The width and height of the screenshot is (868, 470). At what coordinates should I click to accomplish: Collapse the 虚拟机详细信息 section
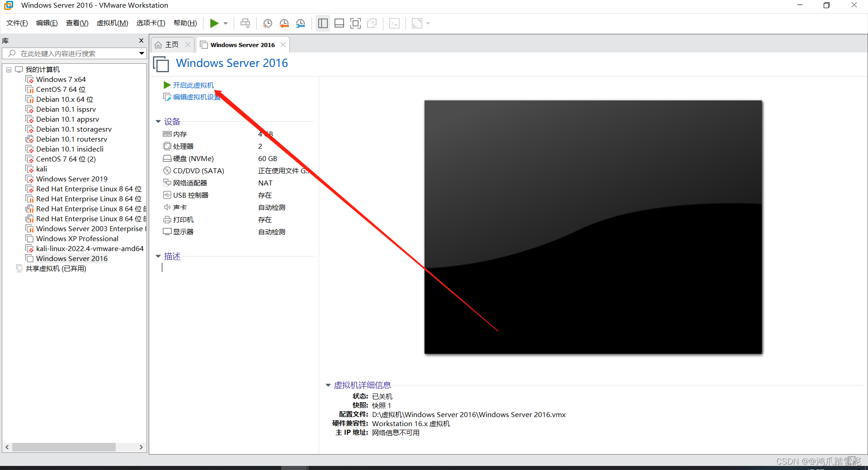[328, 385]
